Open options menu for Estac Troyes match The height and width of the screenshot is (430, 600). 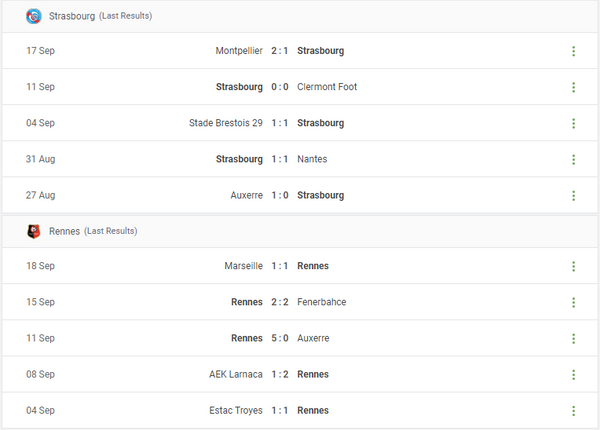[573, 410]
